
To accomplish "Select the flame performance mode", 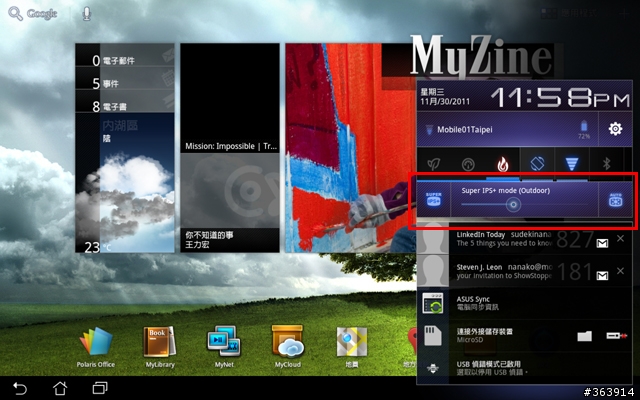I will point(502,164).
